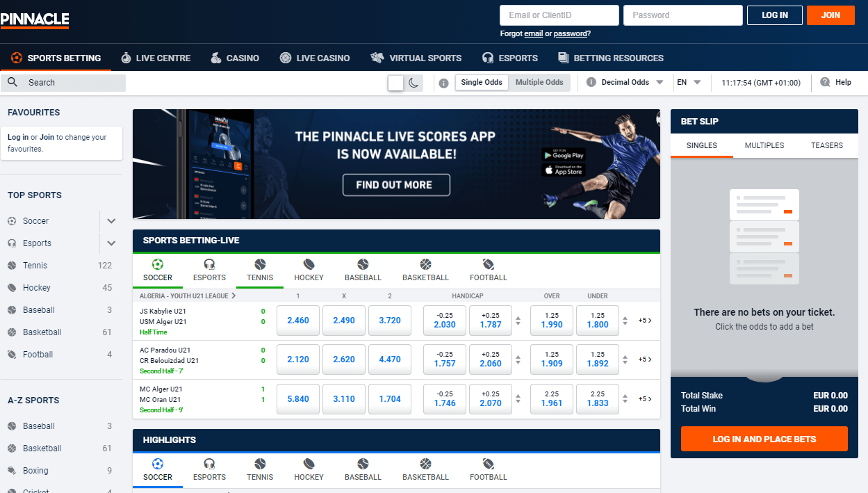Select the Boxing glove icon under A-Z Sports
The width and height of the screenshot is (868, 493).
(x=11, y=470)
